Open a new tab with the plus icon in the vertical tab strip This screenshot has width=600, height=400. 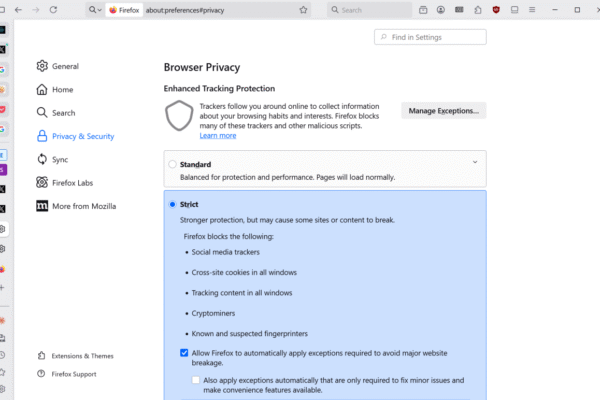(2, 287)
